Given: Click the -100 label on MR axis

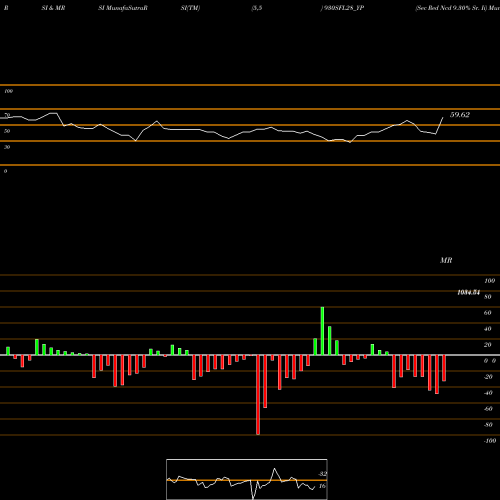Looking at the screenshot, I should point(490,441).
